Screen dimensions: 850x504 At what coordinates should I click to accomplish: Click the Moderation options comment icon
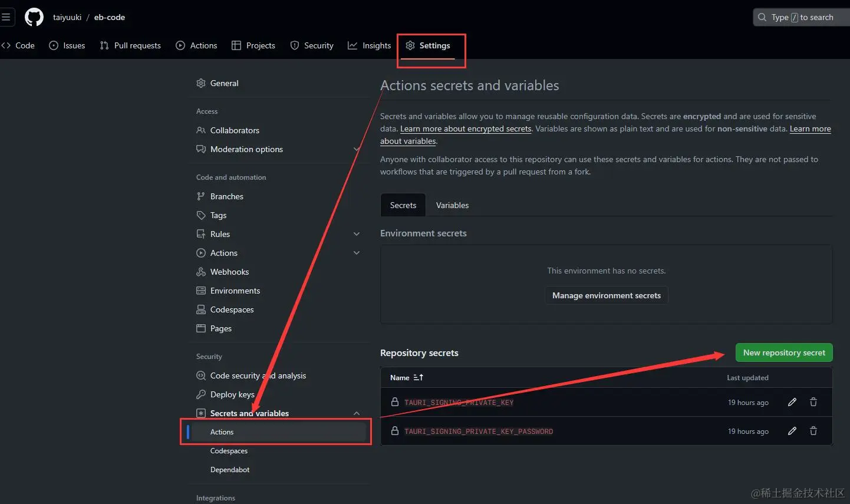pyautogui.click(x=201, y=149)
